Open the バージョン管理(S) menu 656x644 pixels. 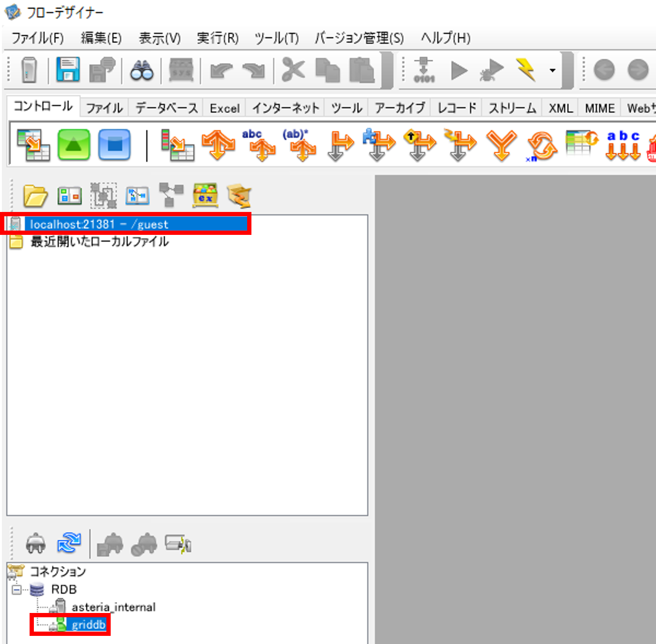pos(359,38)
